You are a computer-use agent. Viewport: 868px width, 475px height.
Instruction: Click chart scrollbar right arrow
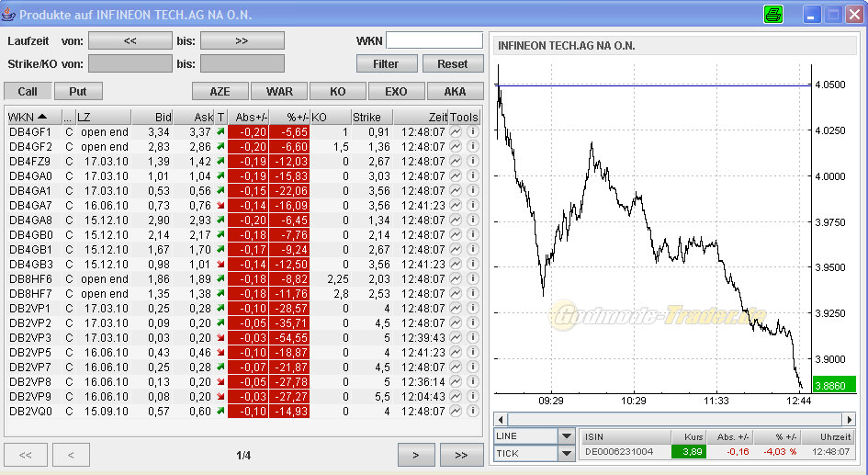pos(849,420)
